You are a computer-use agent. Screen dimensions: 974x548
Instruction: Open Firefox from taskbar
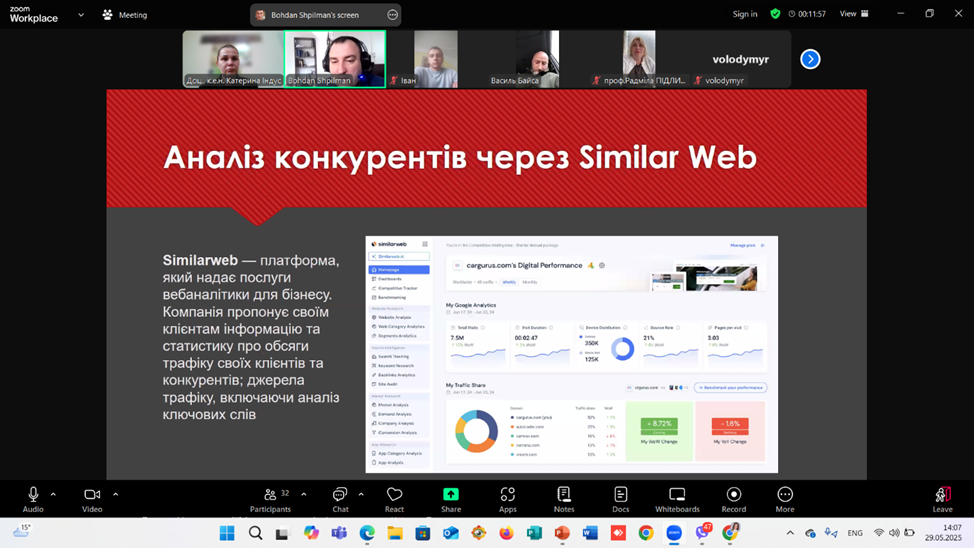click(506, 533)
